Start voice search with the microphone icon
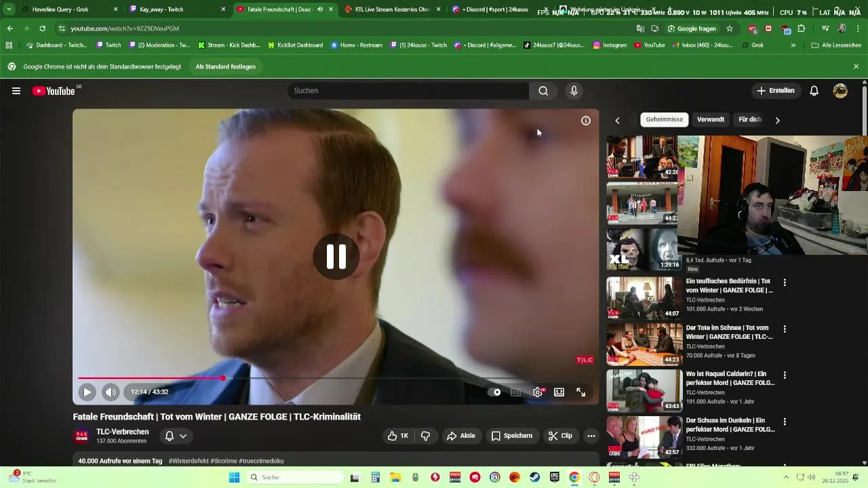The height and width of the screenshot is (488, 868). click(574, 91)
